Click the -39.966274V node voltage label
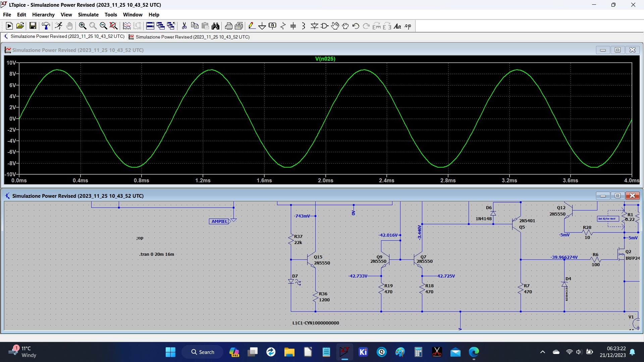Image resolution: width=644 pixels, height=362 pixels. tap(564, 257)
